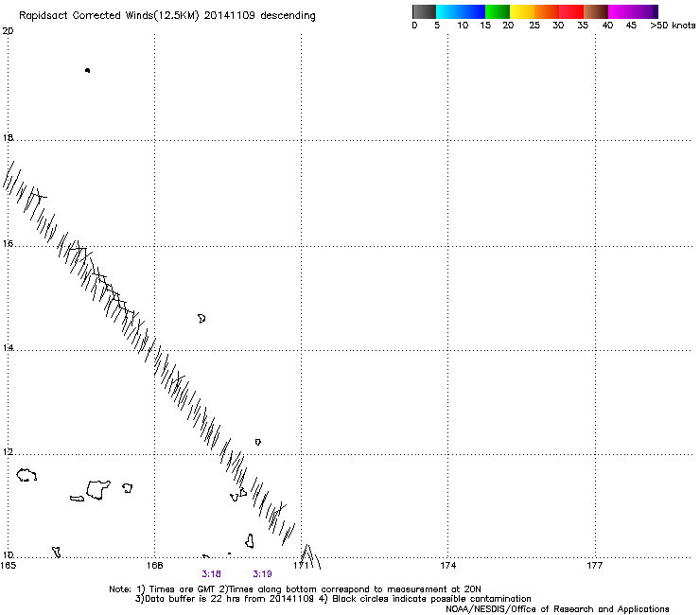Click the gray 0-5 knots legend segment
The image size is (700, 615).
(x=424, y=11)
